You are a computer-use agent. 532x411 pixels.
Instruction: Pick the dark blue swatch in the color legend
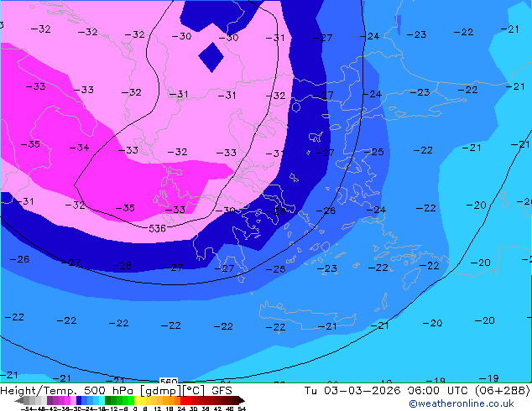click(x=79, y=400)
